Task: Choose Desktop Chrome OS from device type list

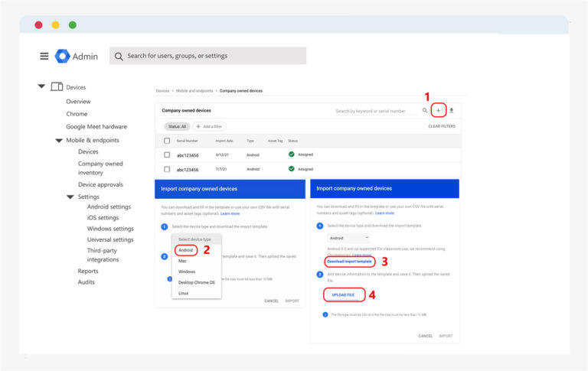Action: 196,282
